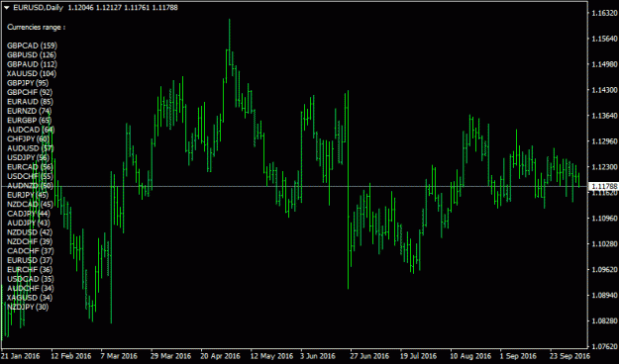This screenshot has height=364, width=619.
Task: Select the CHFJPY (60) row
Action: click(29, 139)
